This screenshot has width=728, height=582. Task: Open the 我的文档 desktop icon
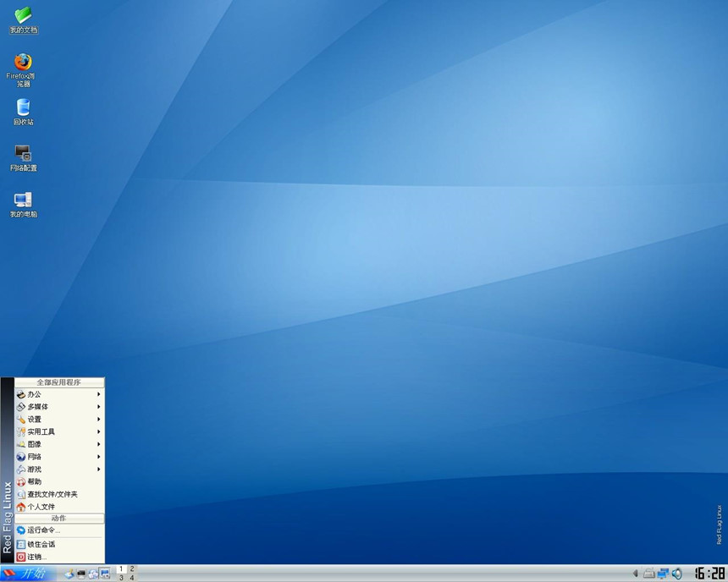click(x=23, y=17)
